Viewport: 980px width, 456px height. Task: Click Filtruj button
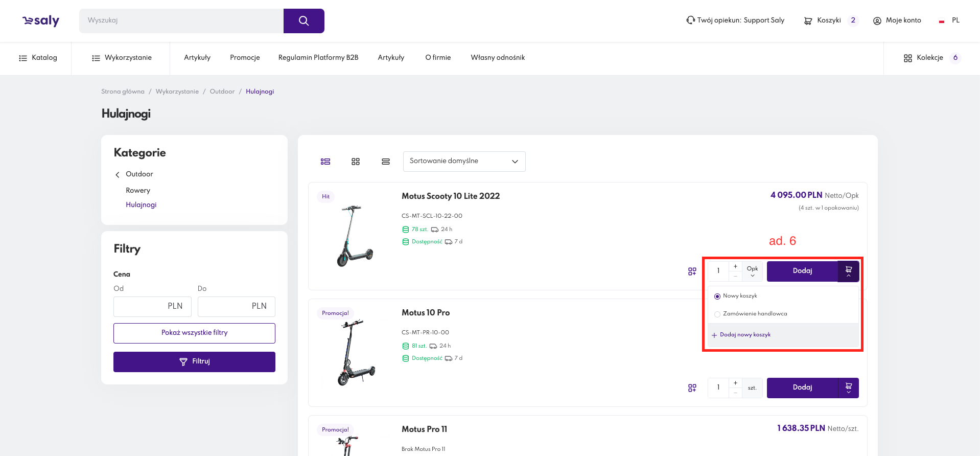point(194,361)
